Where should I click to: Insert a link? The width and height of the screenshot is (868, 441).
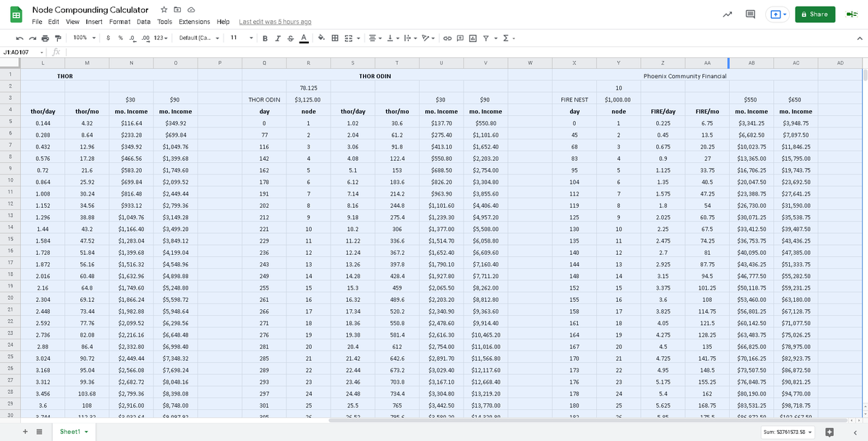(x=448, y=38)
